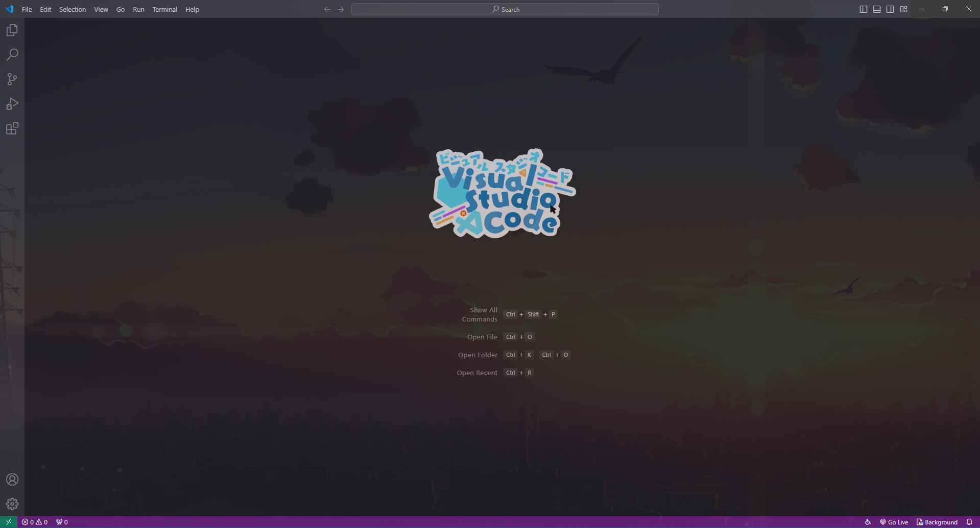Image resolution: width=980 pixels, height=528 pixels.
Task: Open the Edit menu
Action: (45, 9)
